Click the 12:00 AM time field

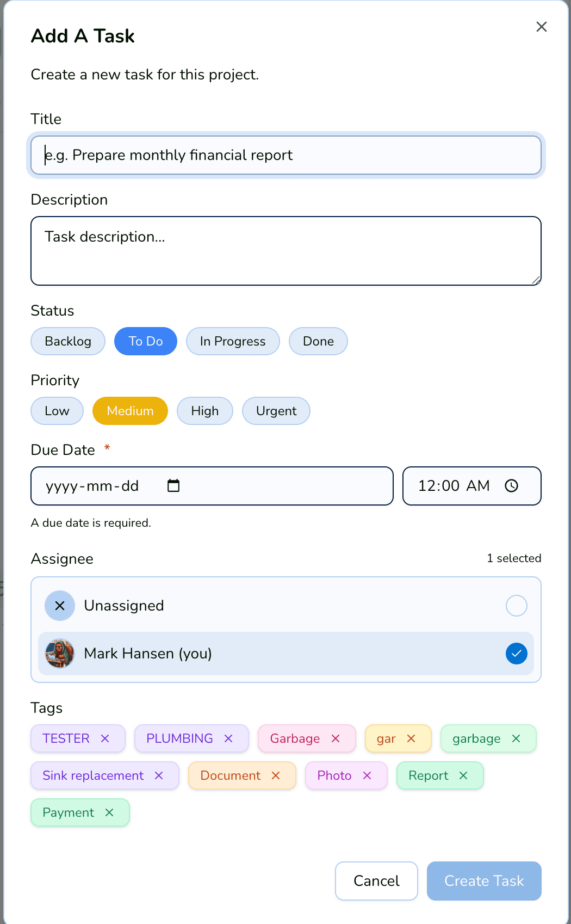coord(472,486)
